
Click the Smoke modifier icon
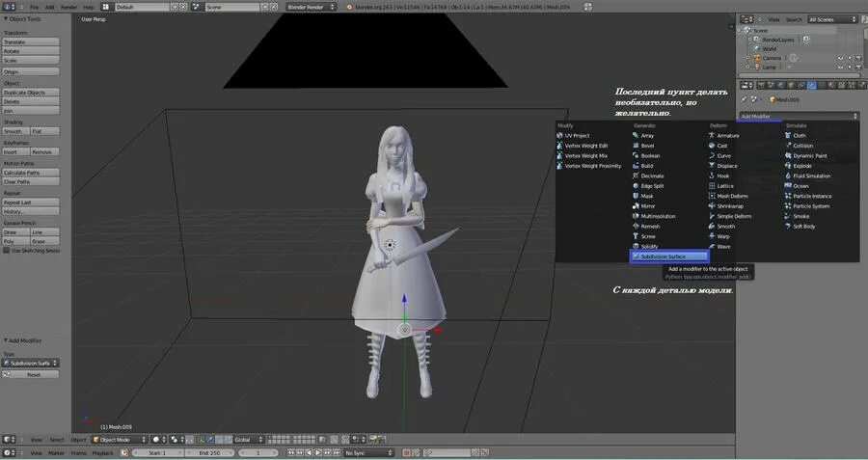[x=788, y=216]
